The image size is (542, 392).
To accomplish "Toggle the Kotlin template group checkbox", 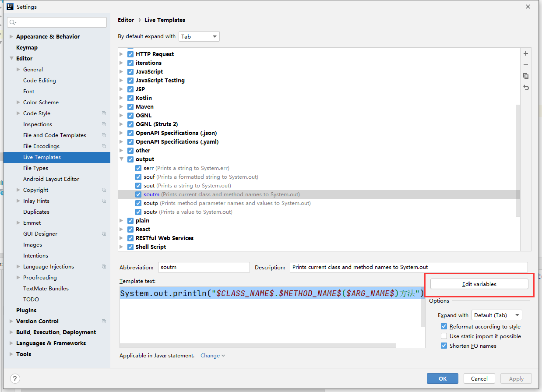I will pyautogui.click(x=130, y=98).
